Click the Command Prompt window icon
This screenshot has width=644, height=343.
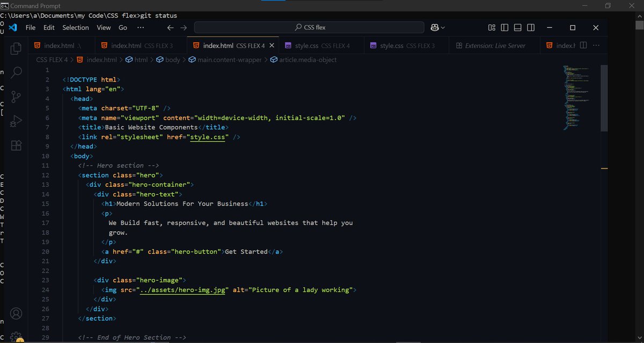(4, 5)
